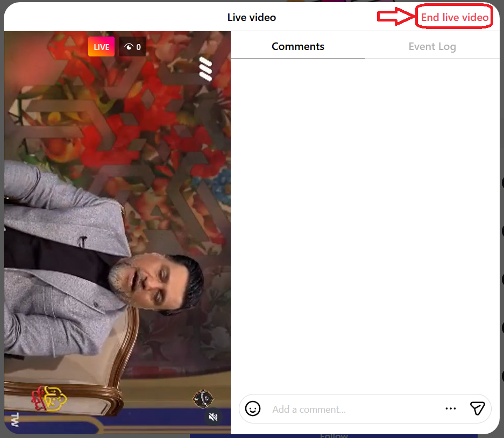Click End live video link
The image size is (504, 438).
[455, 17]
